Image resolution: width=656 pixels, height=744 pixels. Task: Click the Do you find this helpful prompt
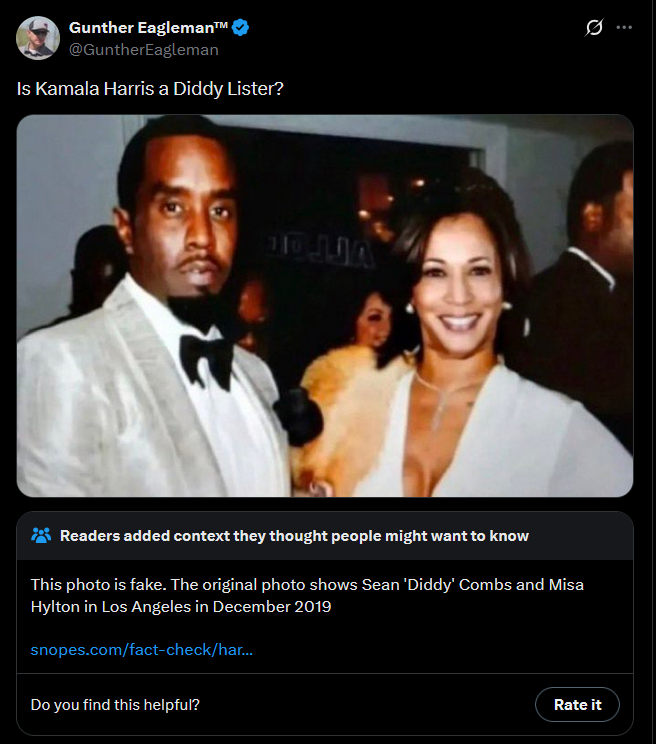pyautogui.click(x=115, y=705)
